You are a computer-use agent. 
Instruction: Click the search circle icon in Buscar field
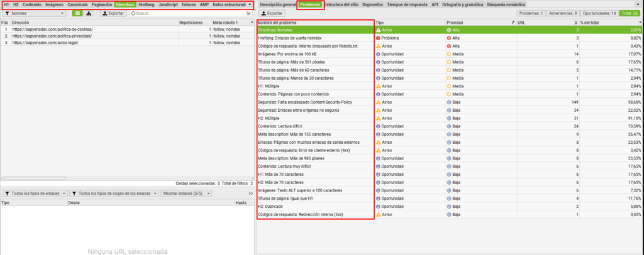[133, 14]
